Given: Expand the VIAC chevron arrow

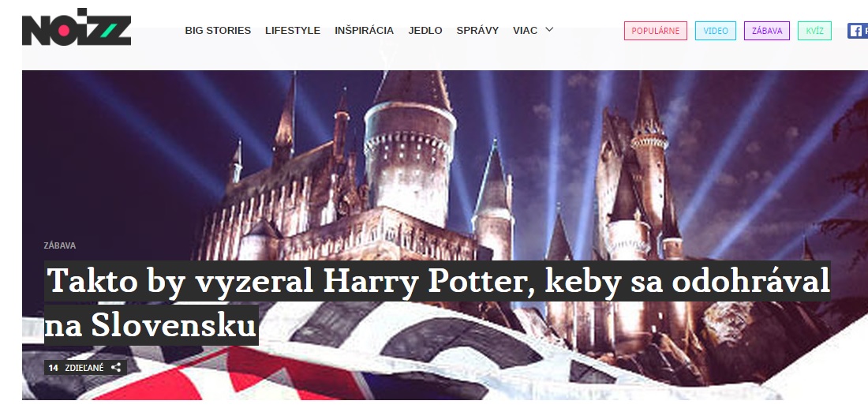Looking at the screenshot, I should pyautogui.click(x=549, y=30).
